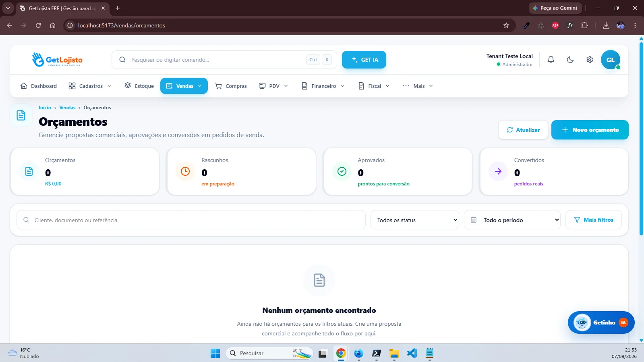The height and width of the screenshot is (362, 644).
Task: Follow the Início breadcrumb link
Action: [x=45, y=108]
